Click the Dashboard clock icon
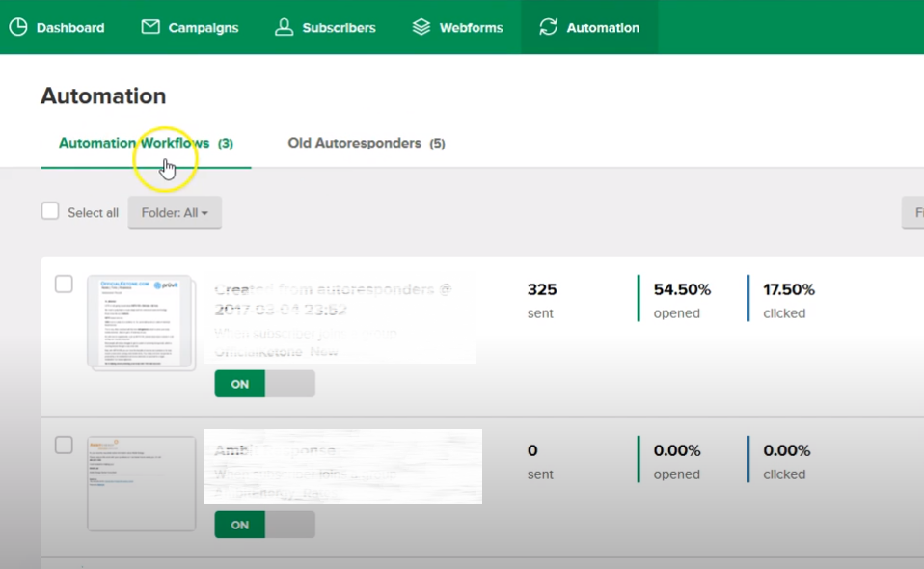 click(18, 27)
